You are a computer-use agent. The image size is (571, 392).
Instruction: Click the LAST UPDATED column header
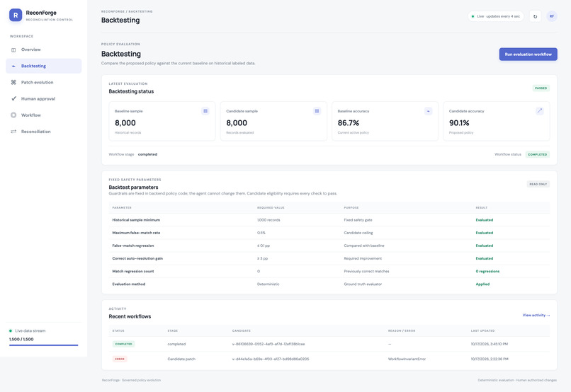click(482, 331)
